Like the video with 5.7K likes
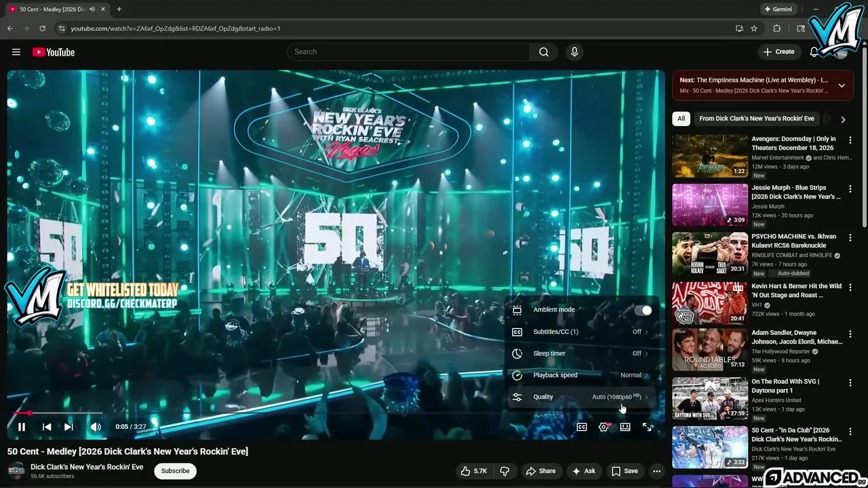Image resolution: width=868 pixels, height=488 pixels. pos(474,471)
